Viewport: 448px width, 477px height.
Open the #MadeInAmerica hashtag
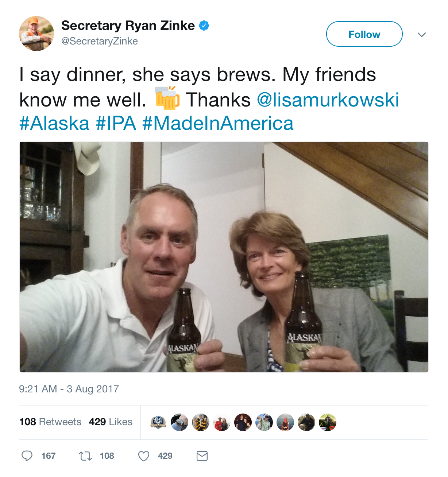218,123
